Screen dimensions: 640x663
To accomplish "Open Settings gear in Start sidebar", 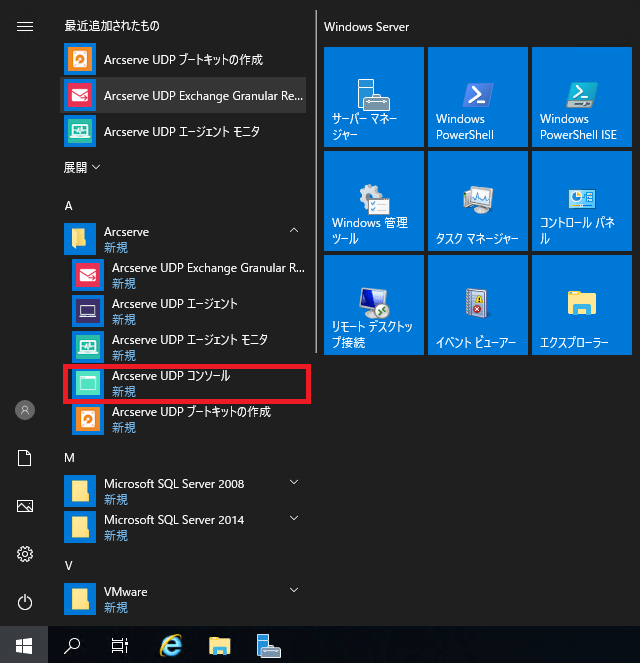I will pyautogui.click(x=25, y=554).
